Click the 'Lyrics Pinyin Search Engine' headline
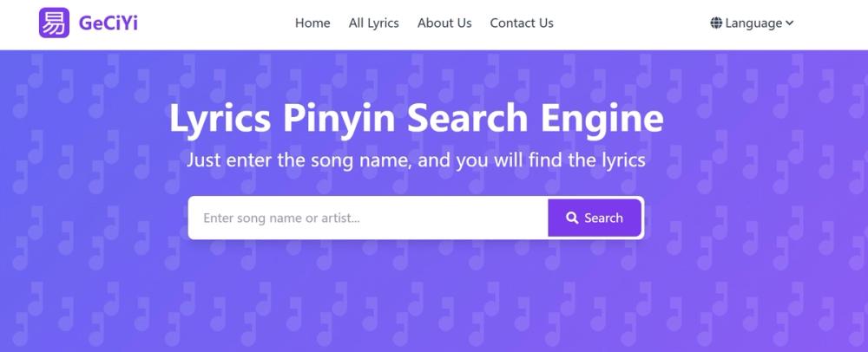The image size is (868, 352). click(x=417, y=118)
